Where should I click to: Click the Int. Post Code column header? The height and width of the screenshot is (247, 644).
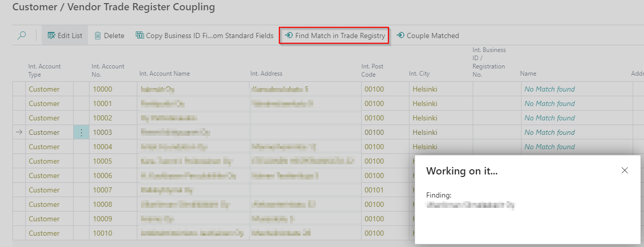372,70
